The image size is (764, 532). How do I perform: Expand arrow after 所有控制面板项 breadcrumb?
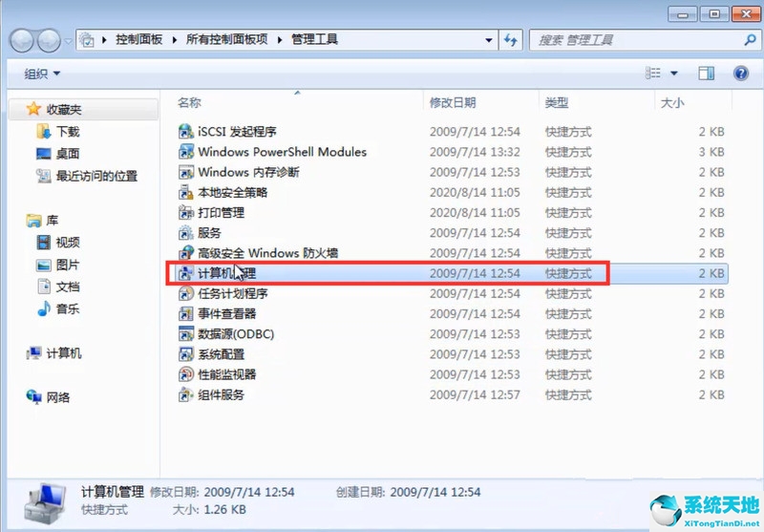[280, 40]
